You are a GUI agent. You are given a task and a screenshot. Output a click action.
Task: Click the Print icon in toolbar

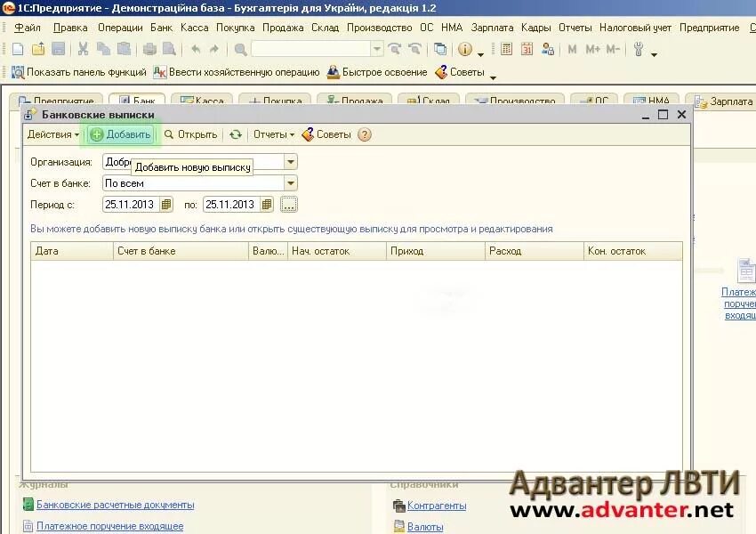149,49
